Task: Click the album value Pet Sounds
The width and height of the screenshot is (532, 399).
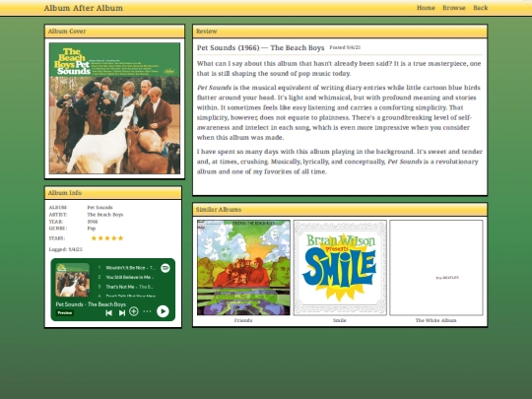Action: [x=100, y=207]
